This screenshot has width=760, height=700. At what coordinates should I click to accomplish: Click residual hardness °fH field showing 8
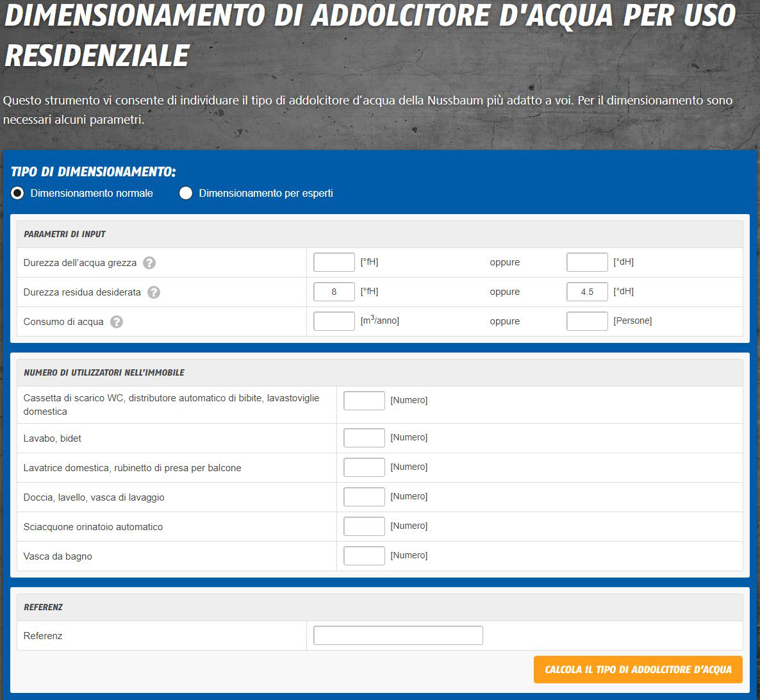334,292
